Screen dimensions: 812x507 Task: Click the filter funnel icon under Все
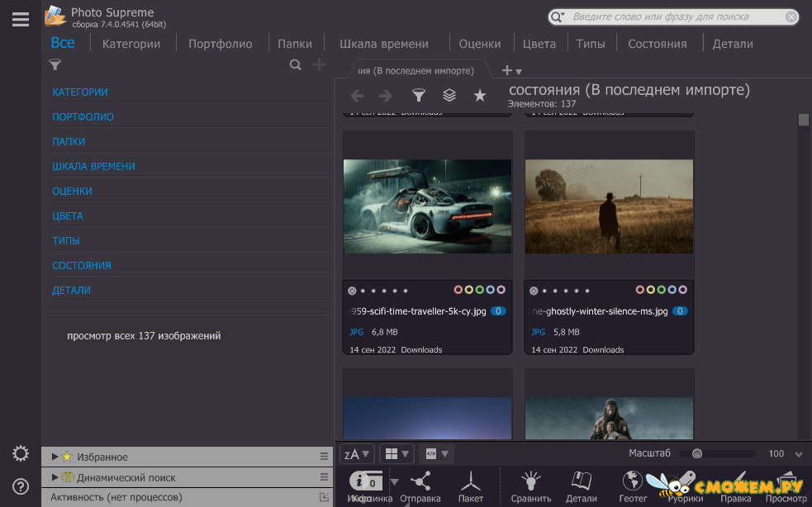click(55, 64)
